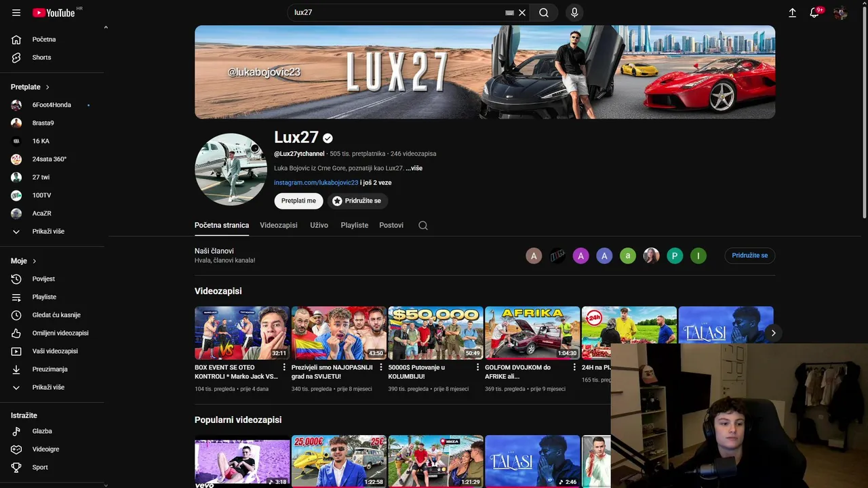
Task: Click the Popularni videozapisi heading
Action: [x=238, y=420]
